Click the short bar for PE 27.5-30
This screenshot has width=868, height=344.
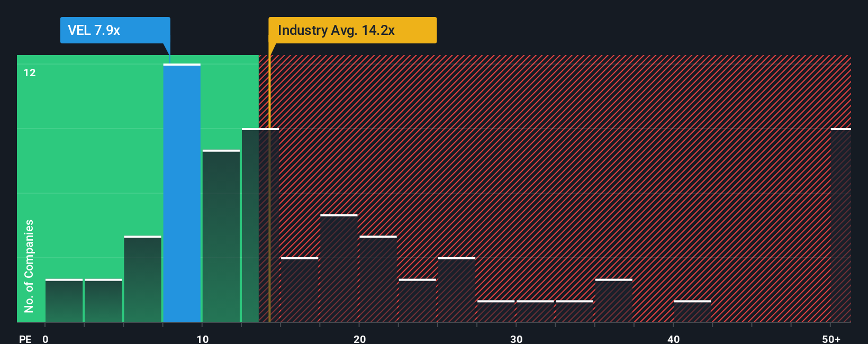(x=496, y=311)
